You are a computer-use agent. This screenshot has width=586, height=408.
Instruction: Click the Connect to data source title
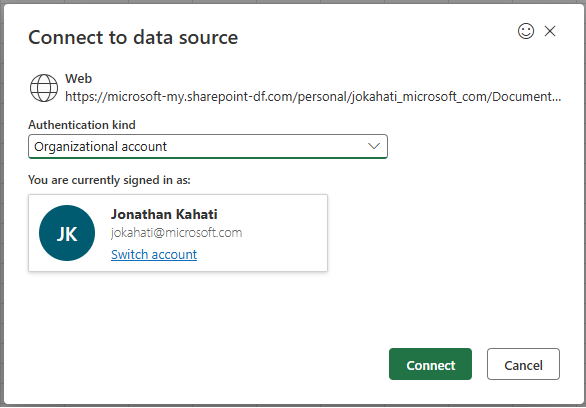tap(133, 37)
